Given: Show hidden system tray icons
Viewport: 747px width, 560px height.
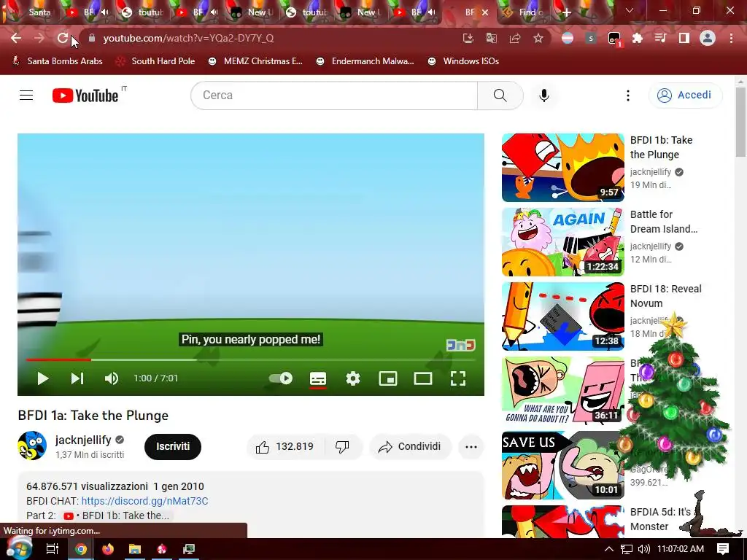Looking at the screenshot, I should [609, 549].
